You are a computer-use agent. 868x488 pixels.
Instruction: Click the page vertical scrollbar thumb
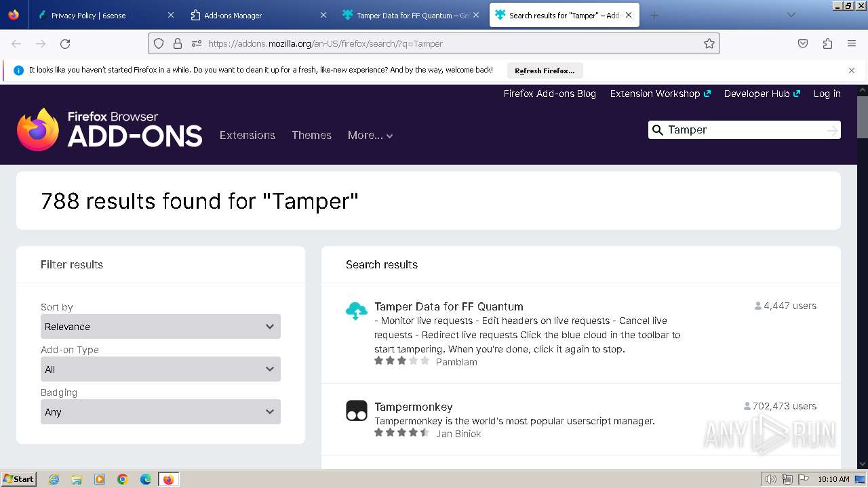862,117
